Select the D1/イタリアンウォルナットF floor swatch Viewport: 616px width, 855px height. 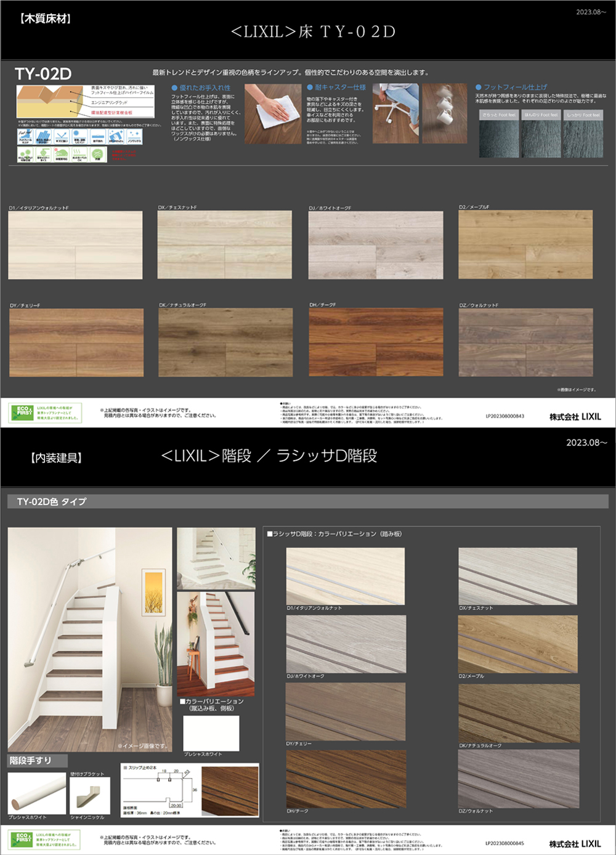[75, 245]
